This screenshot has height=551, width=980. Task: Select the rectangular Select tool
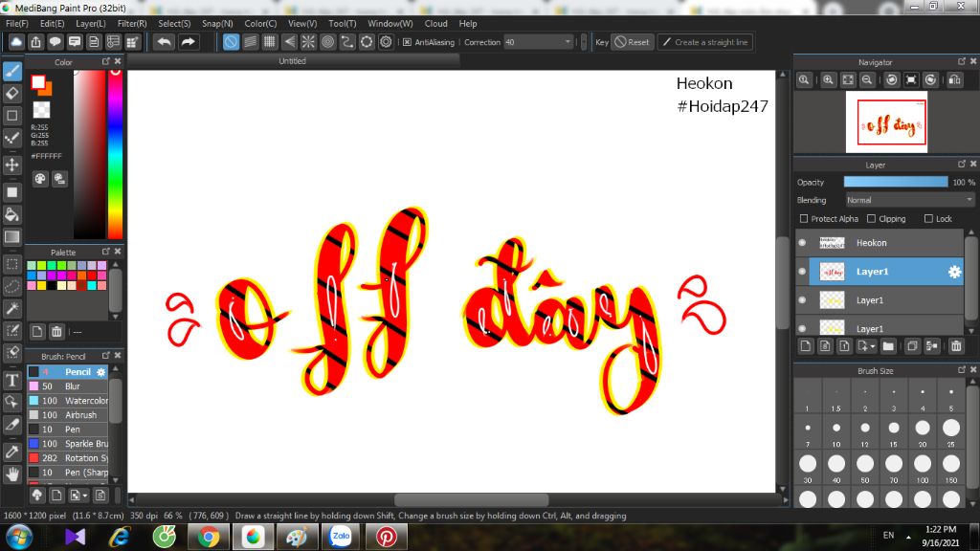click(11, 264)
